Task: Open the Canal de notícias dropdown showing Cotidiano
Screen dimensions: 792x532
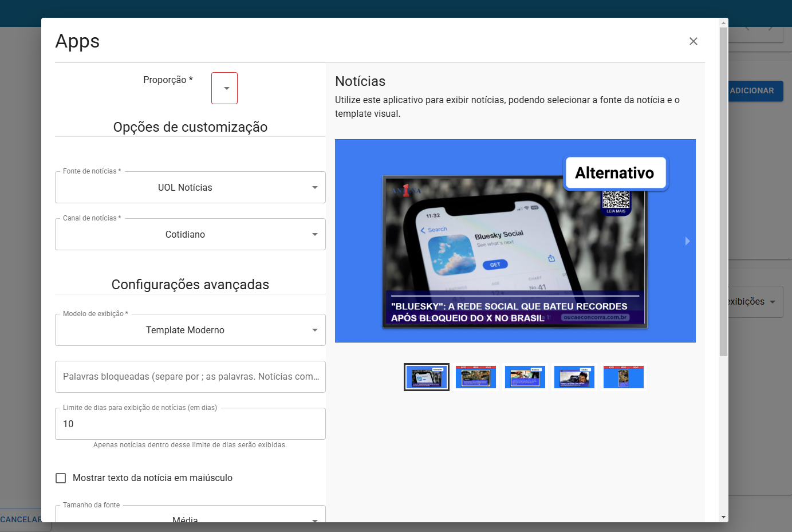Action: 190,234
